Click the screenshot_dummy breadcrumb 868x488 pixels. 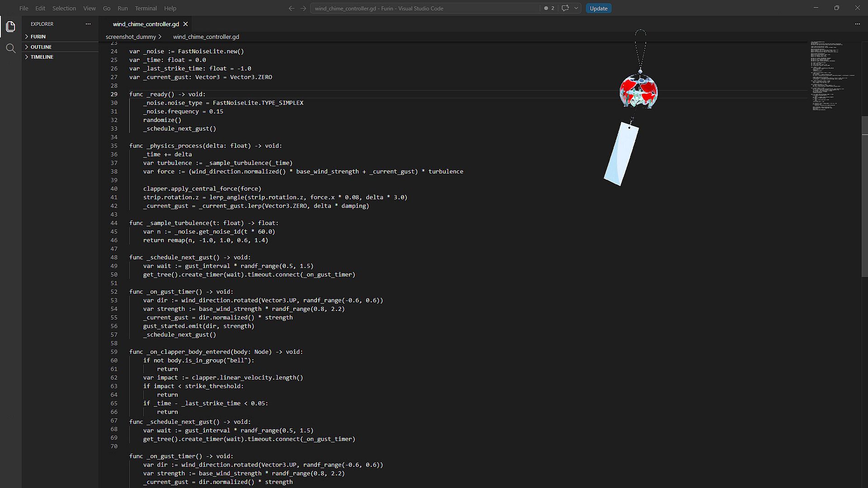point(131,37)
